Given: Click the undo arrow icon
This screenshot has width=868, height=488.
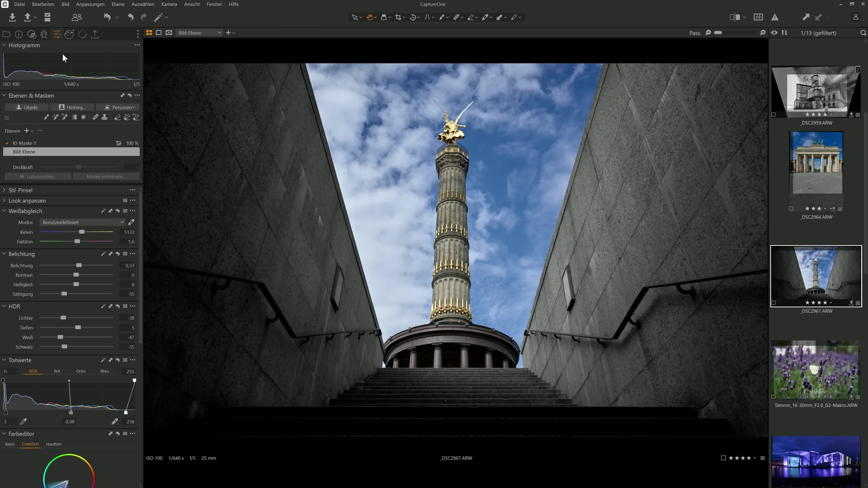Looking at the screenshot, I should [x=130, y=17].
